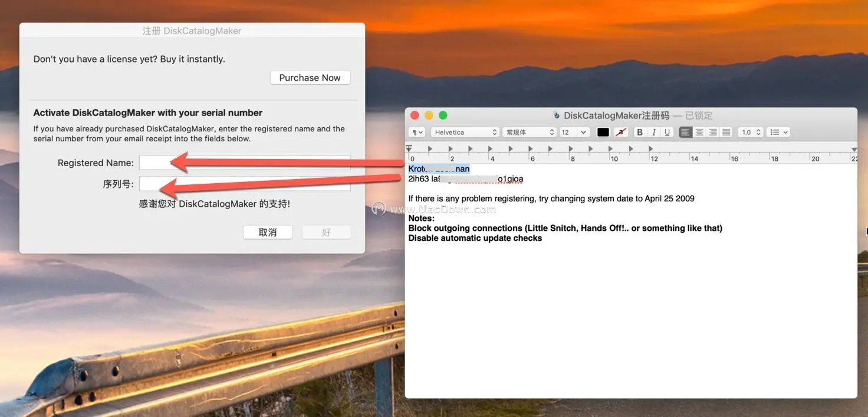Click the disabled 好 OK button

(327, 232)
